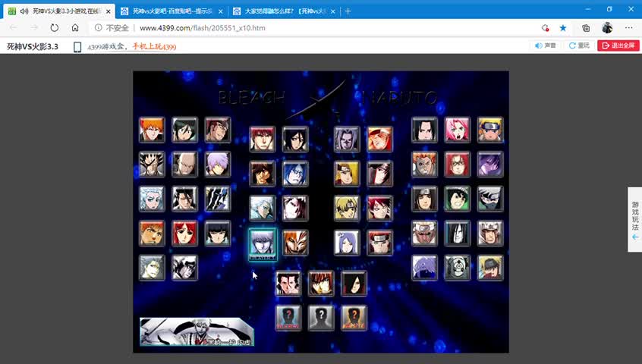Close the 死神vs火影吧 tab

(x=221, y=11)
